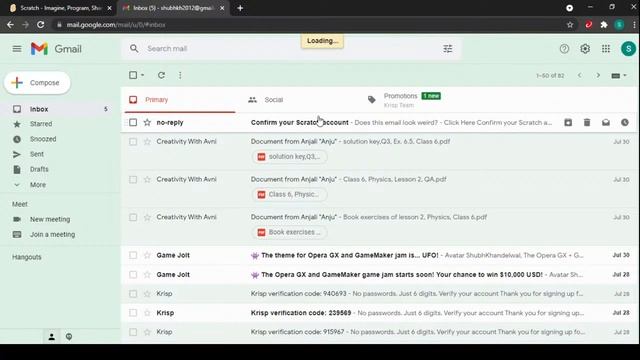Viewport: 640px width, 360px height.
Task: Show search options filter icon
Action: 448,49
